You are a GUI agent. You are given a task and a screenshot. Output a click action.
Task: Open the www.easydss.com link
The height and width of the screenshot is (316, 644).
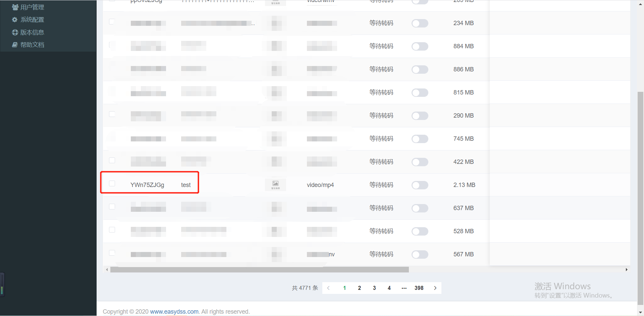point(174,312)
